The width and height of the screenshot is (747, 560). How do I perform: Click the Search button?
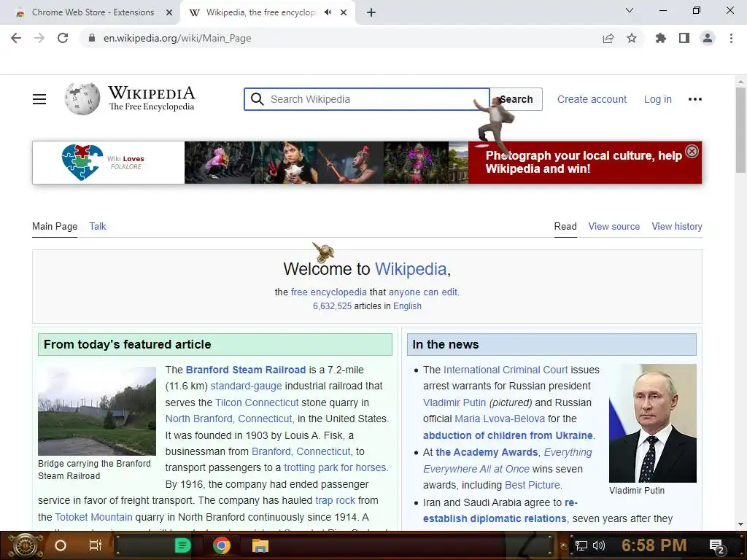pos(516,99)
